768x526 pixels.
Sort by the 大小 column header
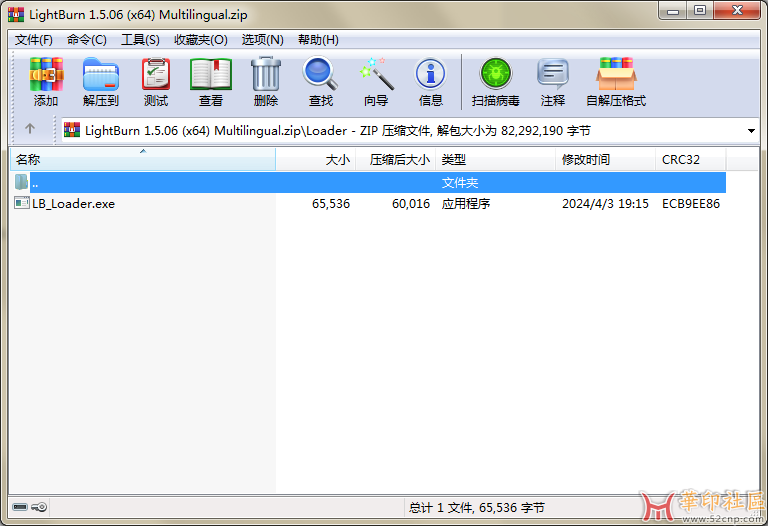[x=315, y=160]
